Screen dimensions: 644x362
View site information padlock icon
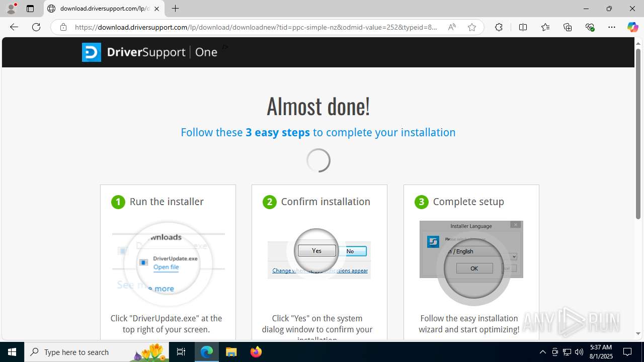(63, 27)
